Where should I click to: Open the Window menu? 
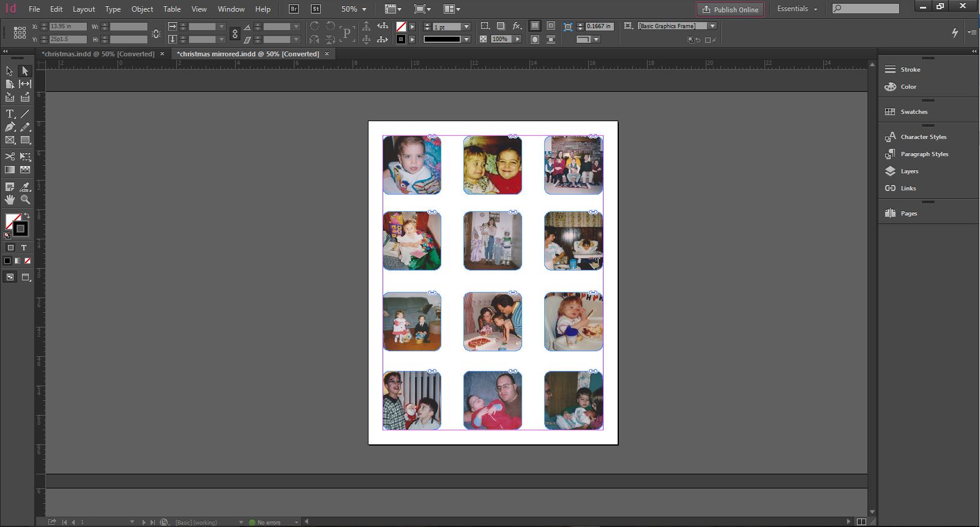(x=231, y=9)
